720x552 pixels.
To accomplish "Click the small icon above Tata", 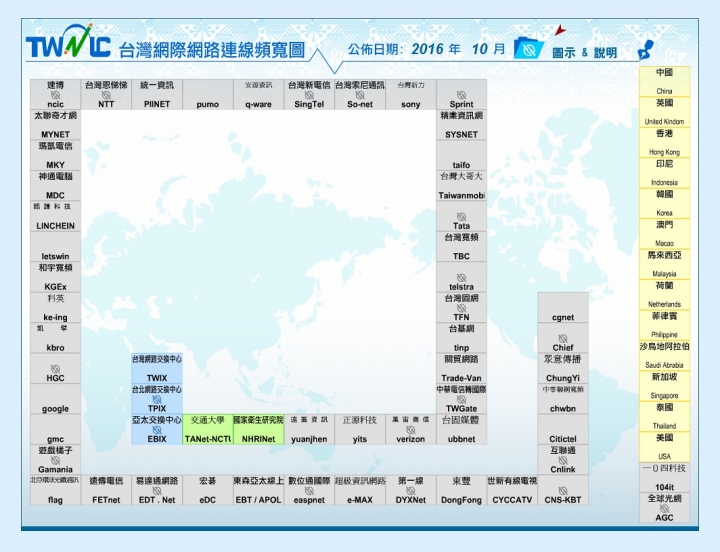I will 461,217.
